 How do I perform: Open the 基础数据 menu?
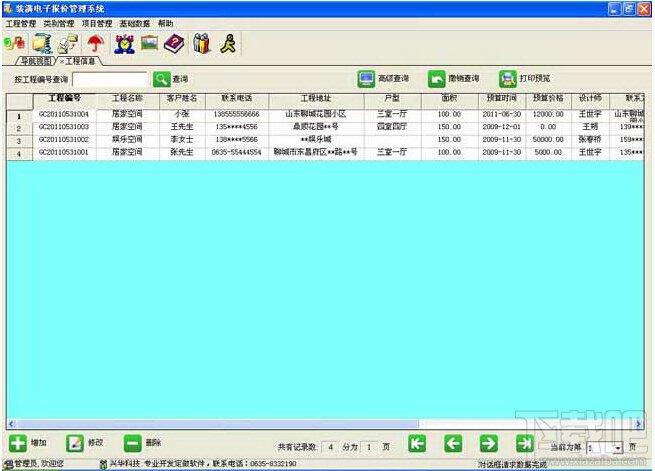(x=135, y=23)
